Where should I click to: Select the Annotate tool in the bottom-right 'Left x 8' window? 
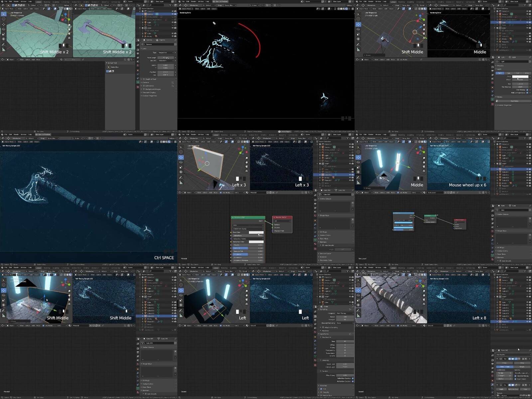point(358,310)
